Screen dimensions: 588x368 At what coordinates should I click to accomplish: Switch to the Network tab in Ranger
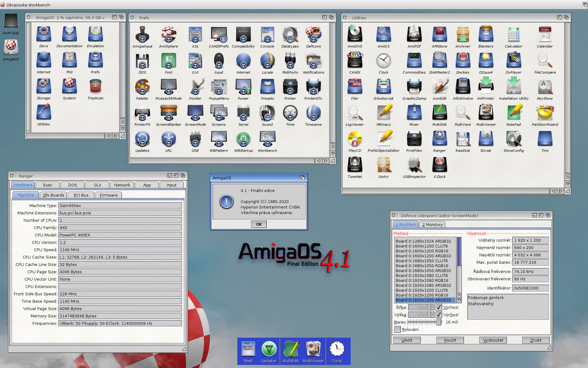[122, 185]
